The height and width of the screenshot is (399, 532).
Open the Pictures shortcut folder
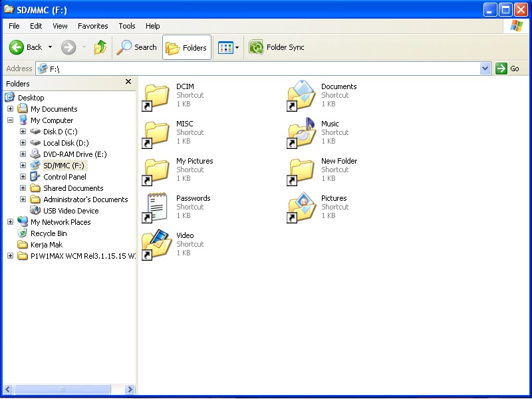pyautogui.click(x=301, y=207)
